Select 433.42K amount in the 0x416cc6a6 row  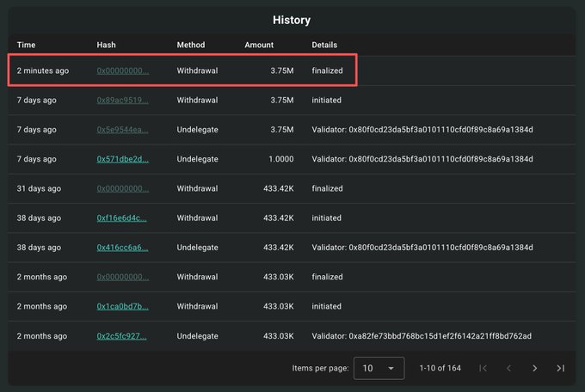coord(279,248)
